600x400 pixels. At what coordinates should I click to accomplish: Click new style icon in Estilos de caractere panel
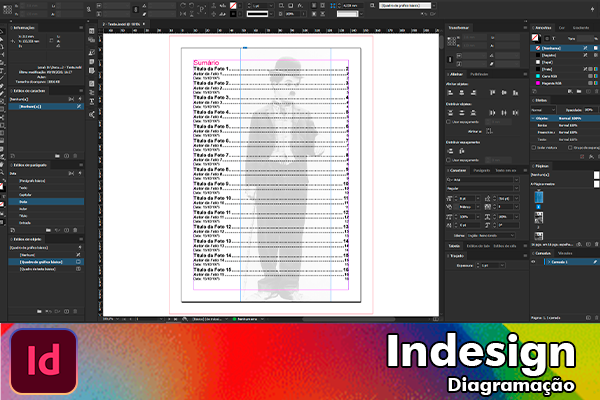click(x=67, y=156)
